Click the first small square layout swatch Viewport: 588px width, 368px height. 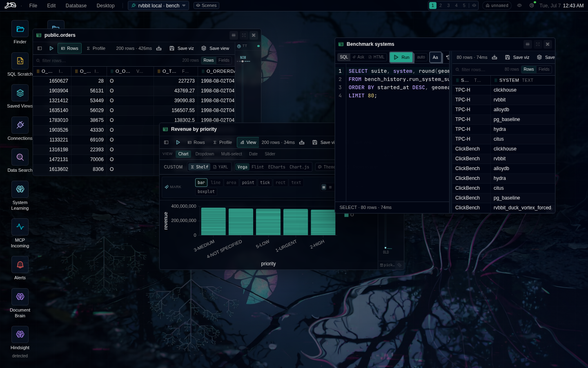coord(324,187)
